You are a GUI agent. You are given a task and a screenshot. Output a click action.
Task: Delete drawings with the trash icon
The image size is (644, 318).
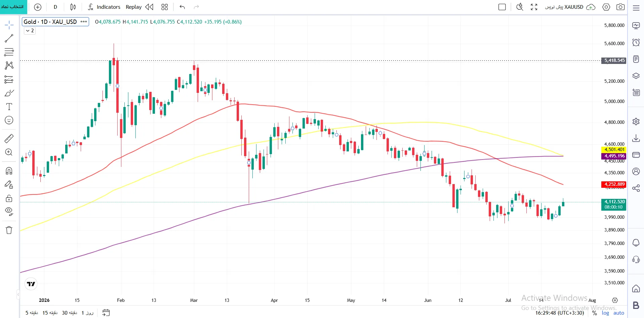pos(9,230)
